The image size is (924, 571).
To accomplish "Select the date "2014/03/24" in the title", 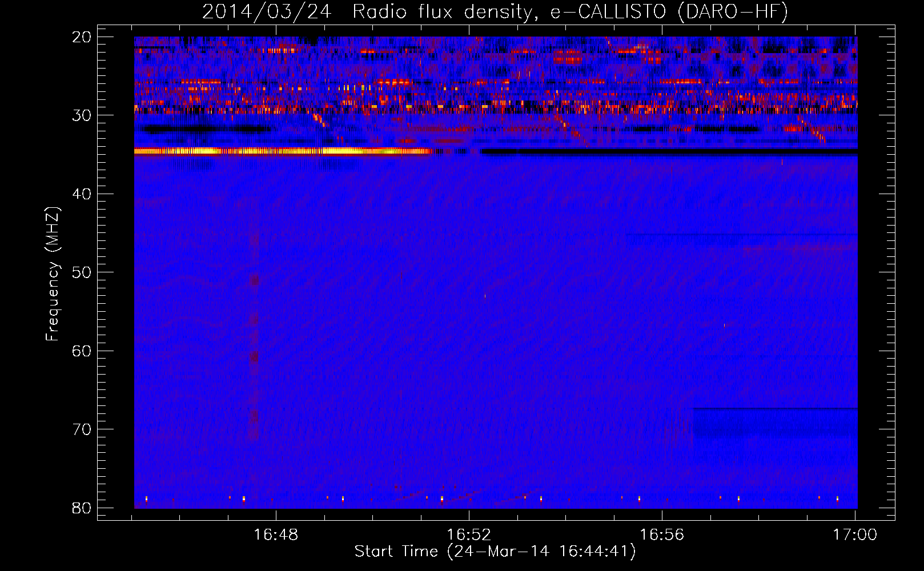I will click(267, 11).
